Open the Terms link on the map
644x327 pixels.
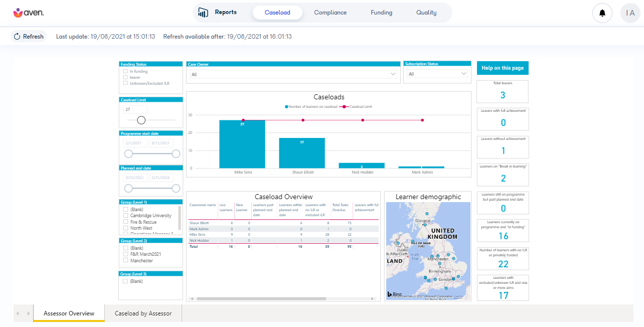(458, 296)
